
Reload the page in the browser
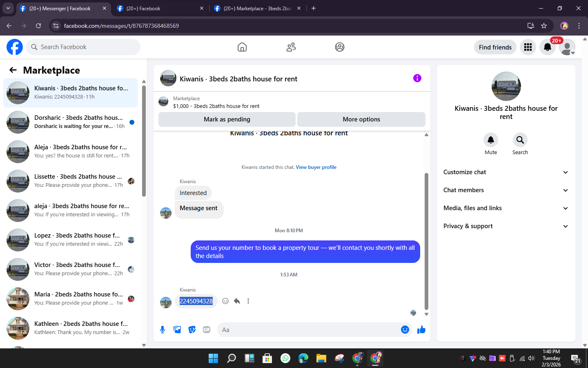pos(38,26)
